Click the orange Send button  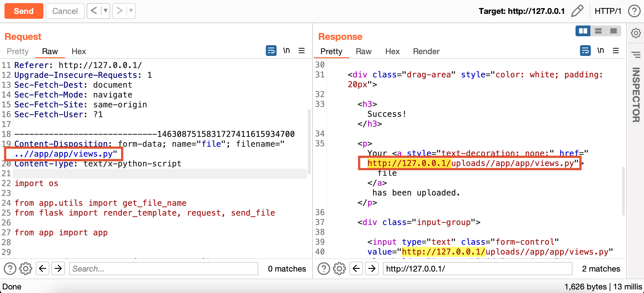[x=24, y=11]
